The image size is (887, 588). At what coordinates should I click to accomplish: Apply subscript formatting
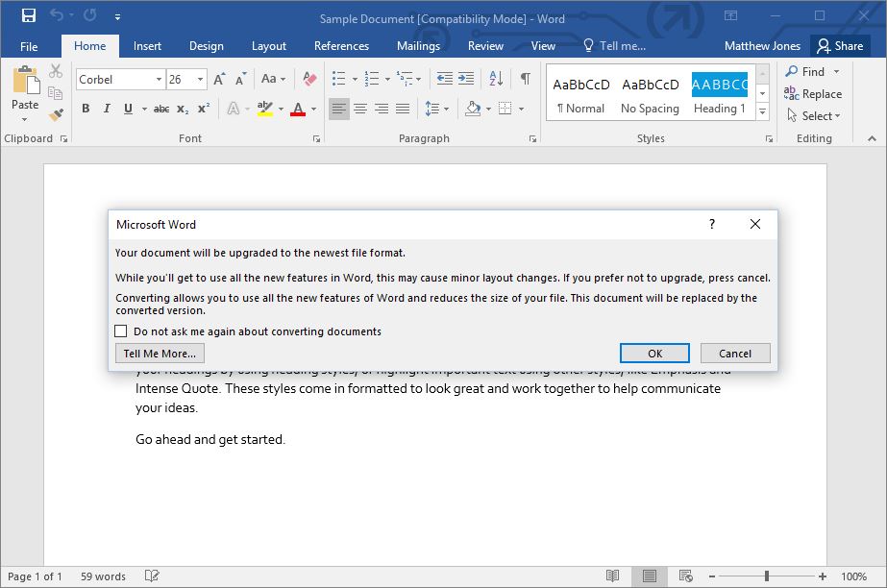(x=183, y=109)
